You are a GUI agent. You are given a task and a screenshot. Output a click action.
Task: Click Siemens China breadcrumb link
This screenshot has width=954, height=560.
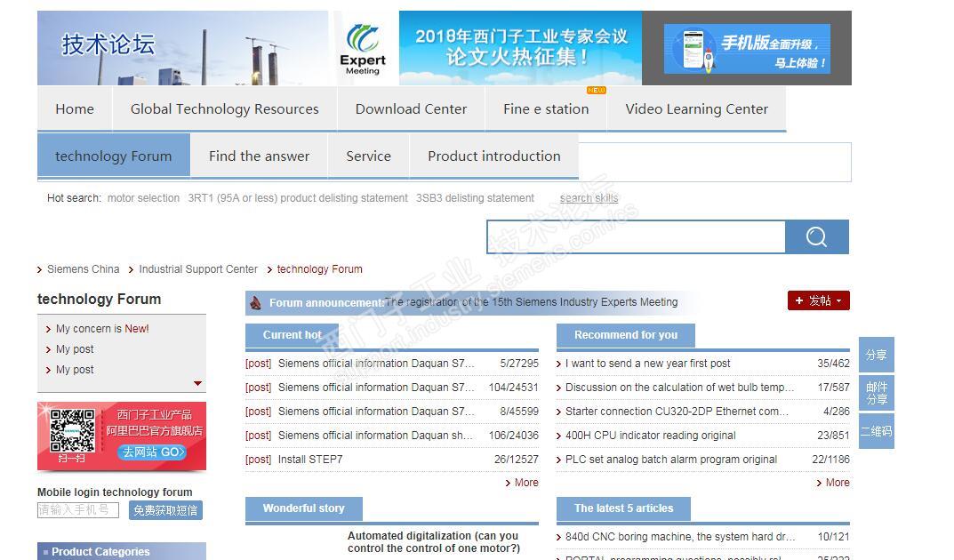pos(84,269)
